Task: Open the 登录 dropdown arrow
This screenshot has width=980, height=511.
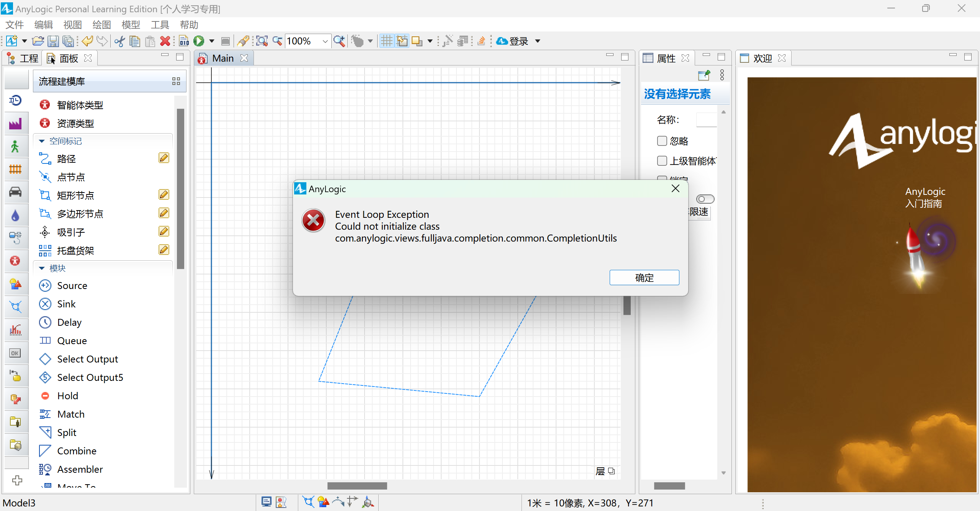Action: (x=538, y=41)
